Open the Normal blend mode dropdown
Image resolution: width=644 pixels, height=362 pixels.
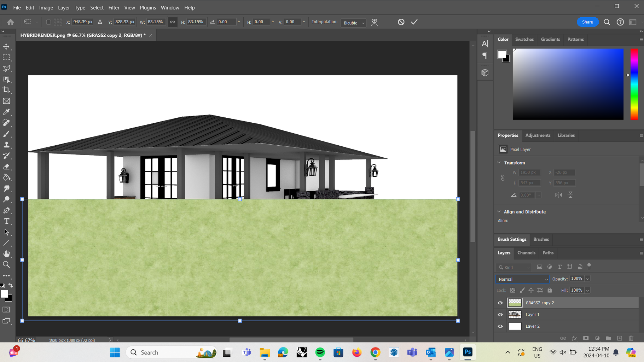click(522, 279)
